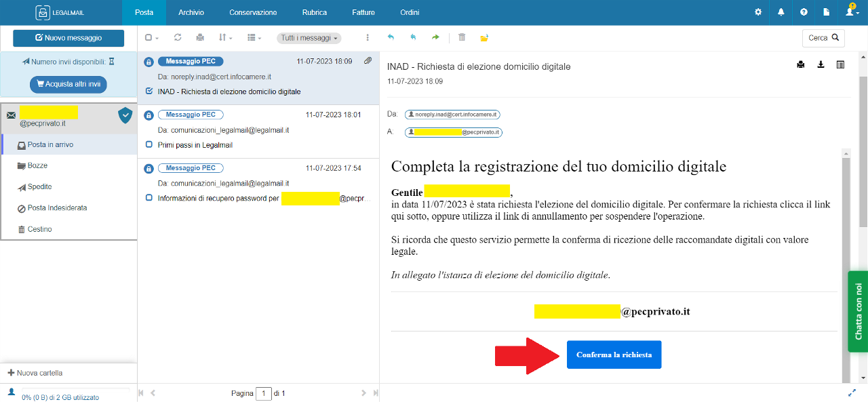Open the Fatture tab

tap(363, 12)
